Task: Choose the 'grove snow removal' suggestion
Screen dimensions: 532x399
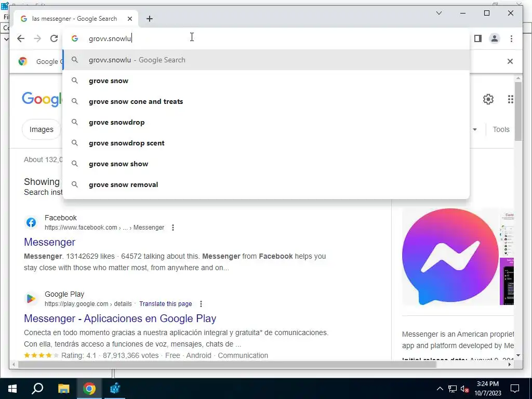Action: tap(267, 184)
